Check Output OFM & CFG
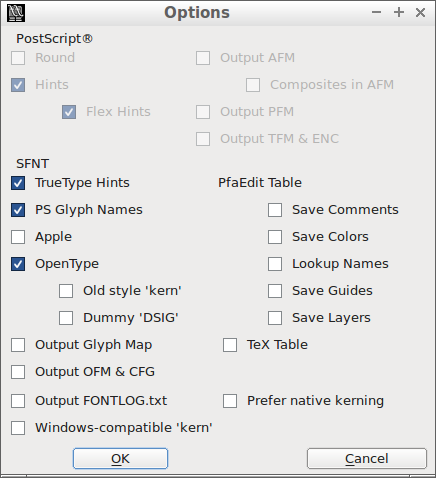The width and height of the screenshot is (436, 478). click(x=18, y=372)
